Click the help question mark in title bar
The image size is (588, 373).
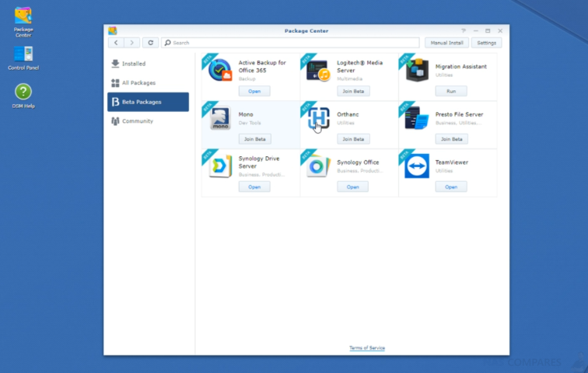(x=464, y=31)
